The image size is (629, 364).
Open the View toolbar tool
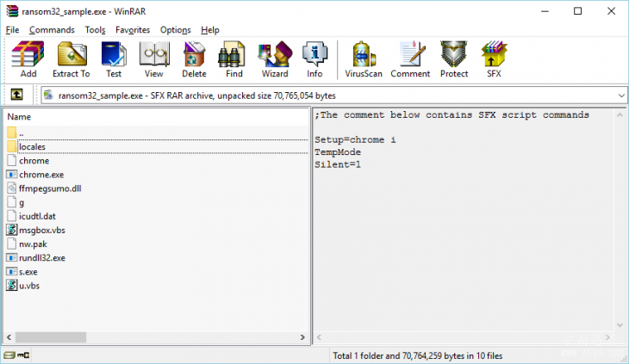[154, 59]
